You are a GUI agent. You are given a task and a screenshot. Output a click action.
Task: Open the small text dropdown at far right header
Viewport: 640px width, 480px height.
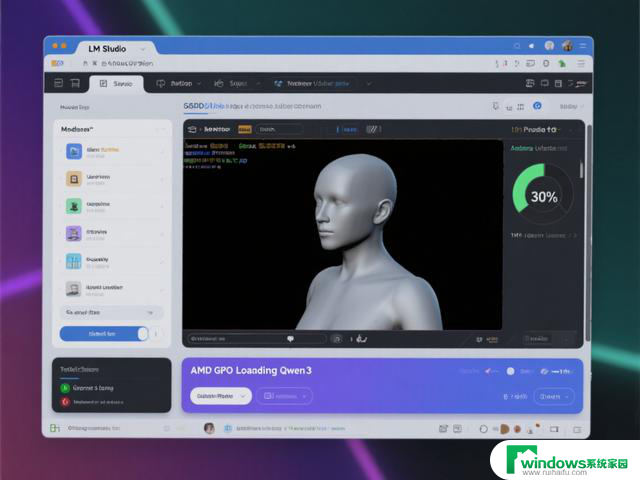coord(571,107)
